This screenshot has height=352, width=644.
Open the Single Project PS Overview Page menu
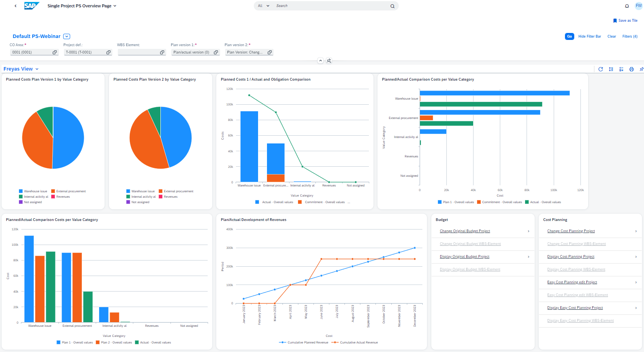click(82, 6)
